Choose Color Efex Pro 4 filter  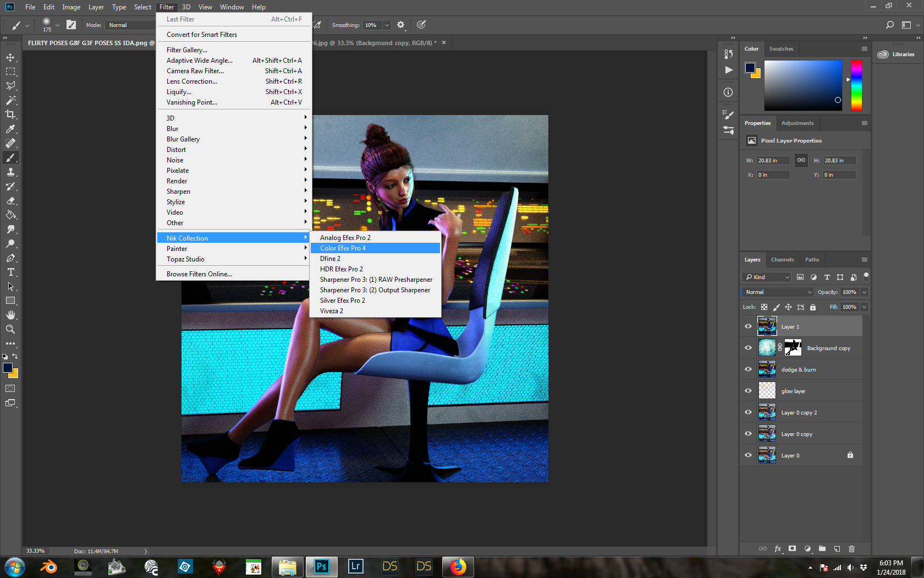[343, 248]
